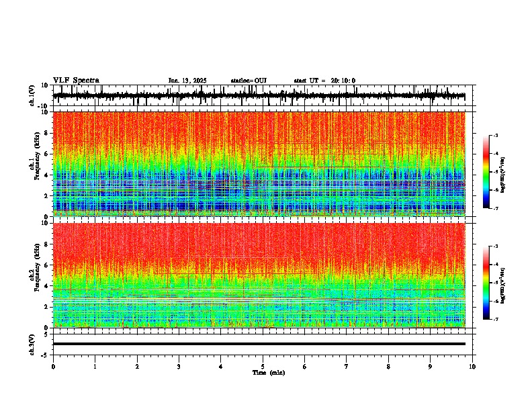This screenshot has height=411, width=532.
Task: Click time axis tick label '5'
Action: point(263,367)
